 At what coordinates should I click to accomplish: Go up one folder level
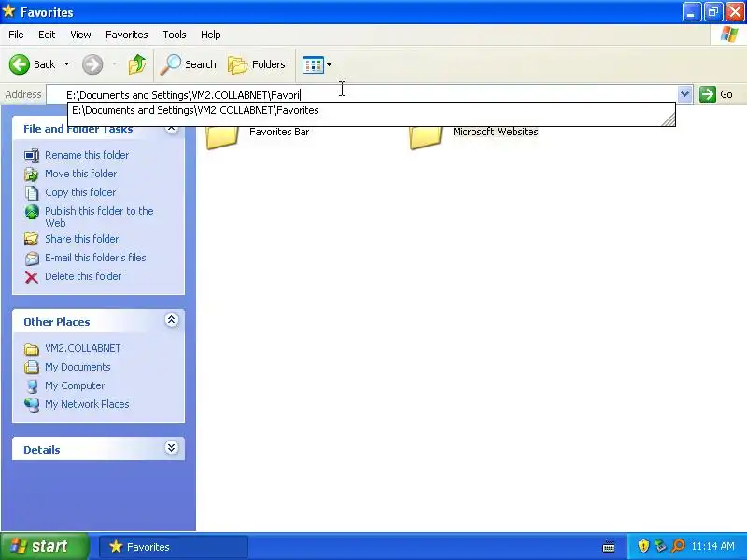pyautogui.click(x=137, y=64)
